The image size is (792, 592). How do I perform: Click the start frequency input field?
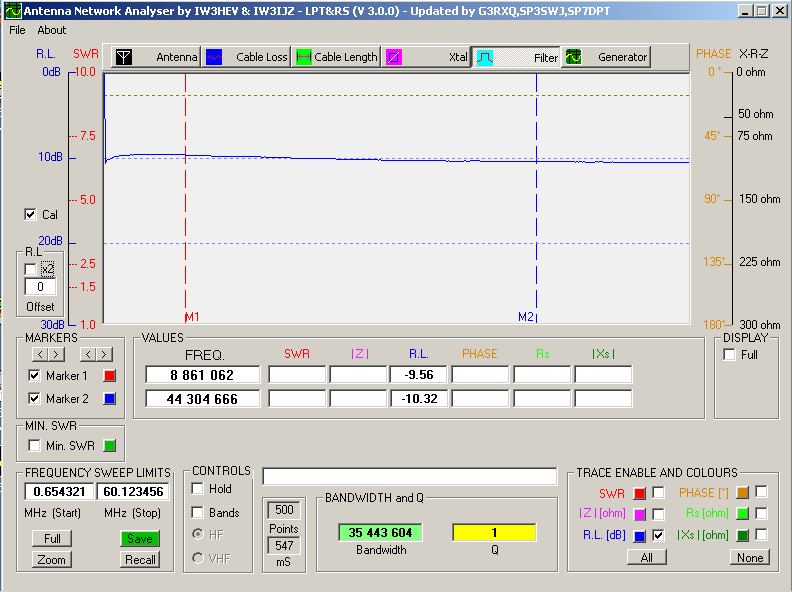pyautogui.click(x=58, y=492)
